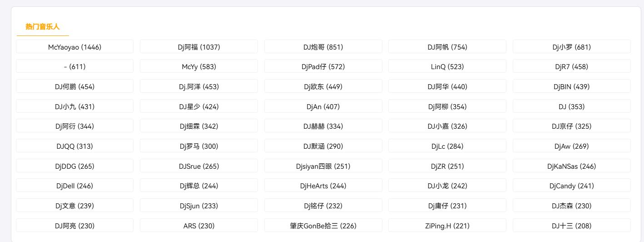
Task: Select DjBIN (439) entry
Action: coord(572,86)
